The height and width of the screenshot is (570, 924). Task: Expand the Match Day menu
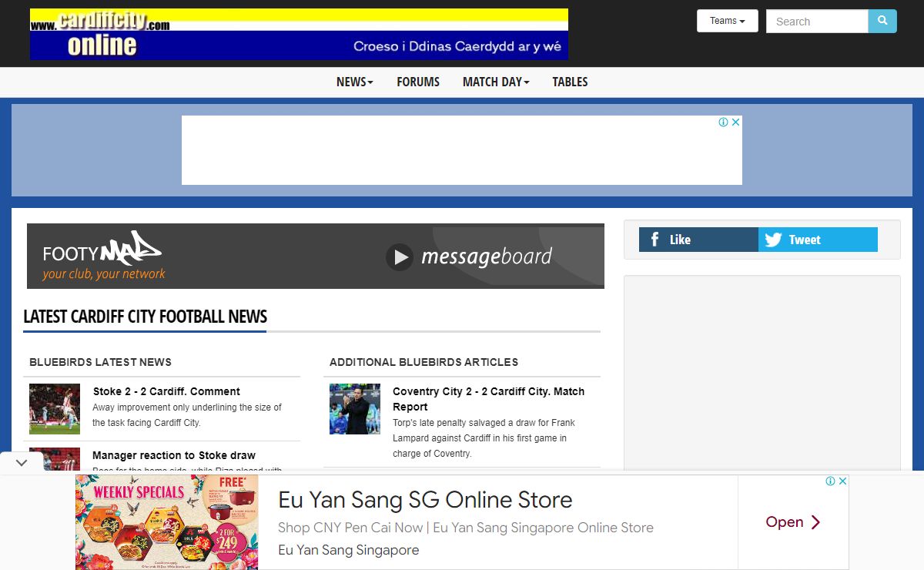(496, 82)
